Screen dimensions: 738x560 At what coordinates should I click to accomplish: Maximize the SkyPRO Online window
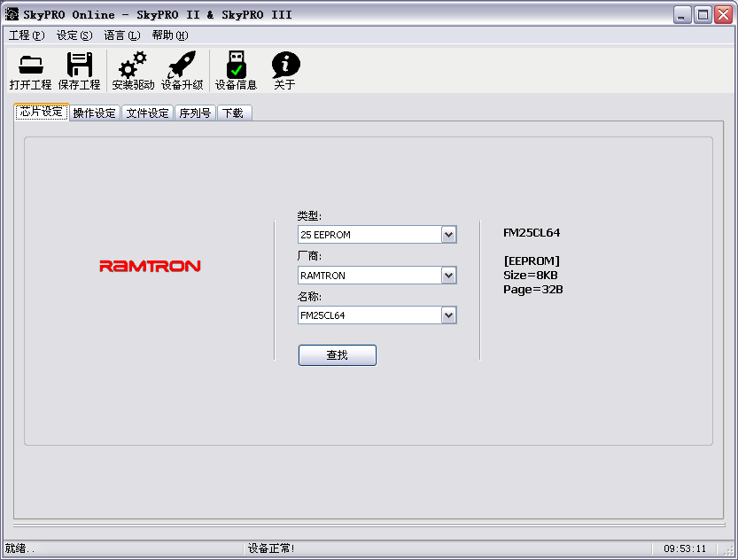[703, 14]
